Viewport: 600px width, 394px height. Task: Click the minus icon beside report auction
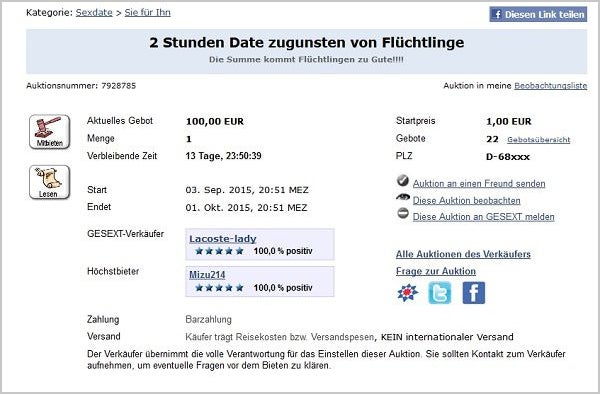coord(403,213)
